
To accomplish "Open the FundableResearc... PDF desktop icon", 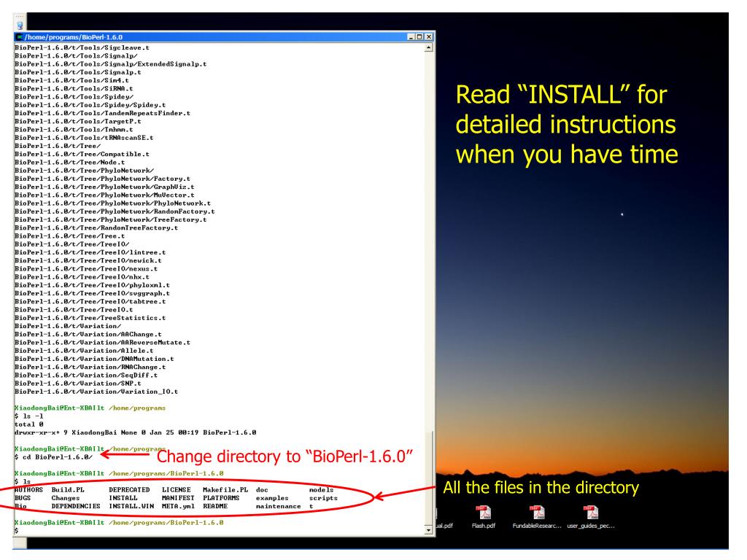I will point(537,517).
